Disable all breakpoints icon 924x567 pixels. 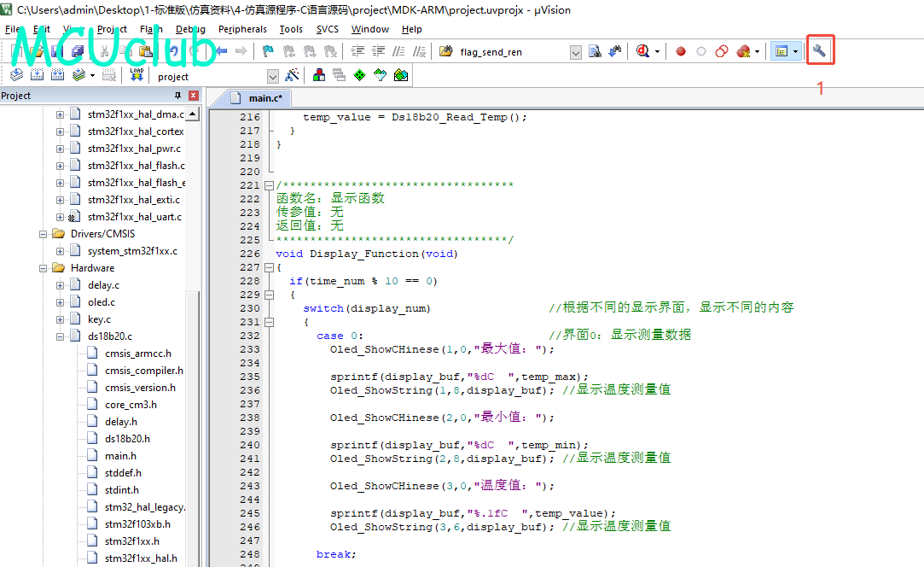point(722,51)
